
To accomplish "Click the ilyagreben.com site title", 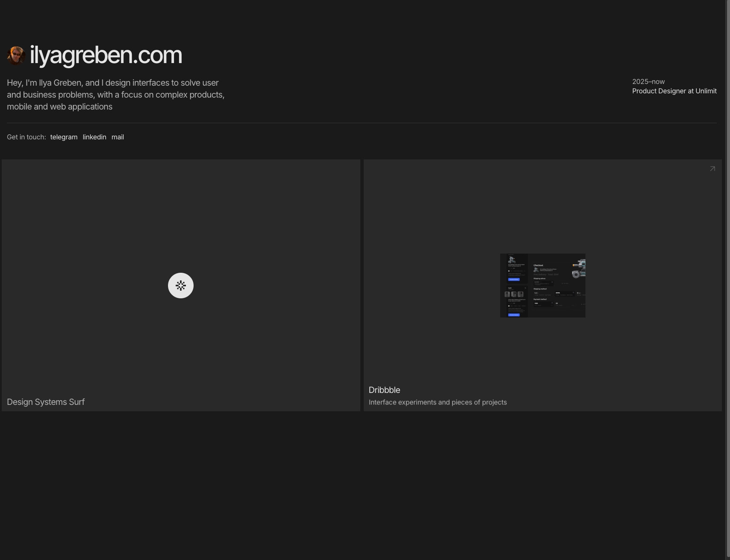I will click(x=106, y=55).
